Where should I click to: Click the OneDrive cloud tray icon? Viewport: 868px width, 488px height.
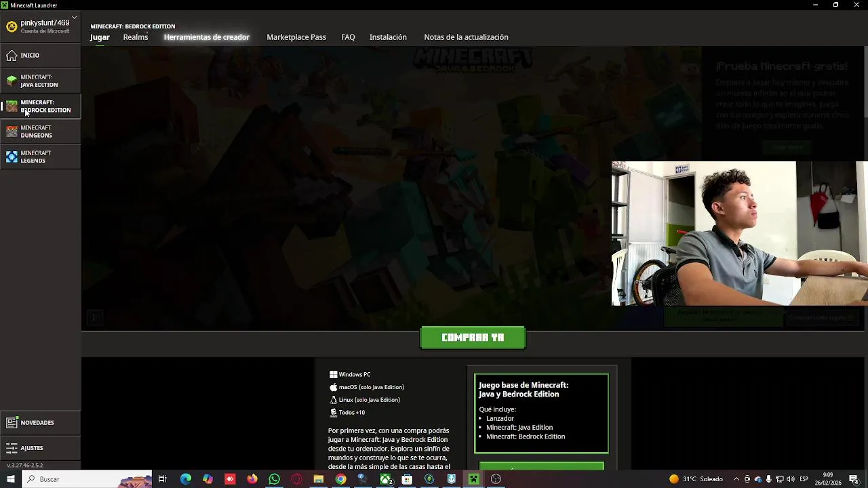[x=758, y=479]
